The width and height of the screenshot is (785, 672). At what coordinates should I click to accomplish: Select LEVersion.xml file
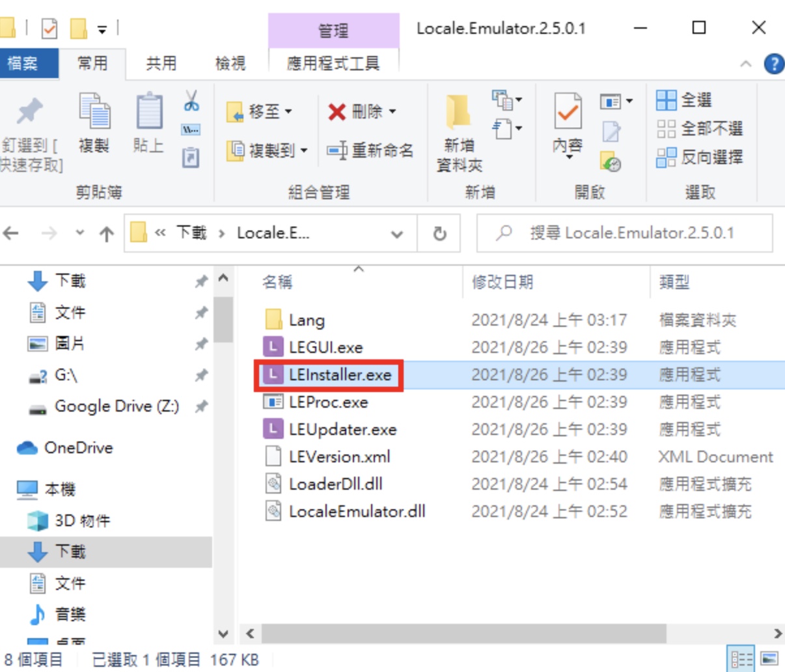[339, 457]
